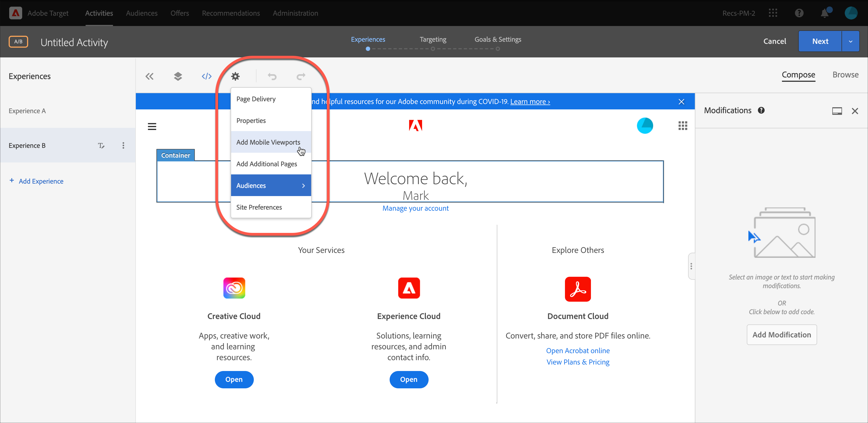Select Add Mobile Viewports menu item

coord(268,142)
